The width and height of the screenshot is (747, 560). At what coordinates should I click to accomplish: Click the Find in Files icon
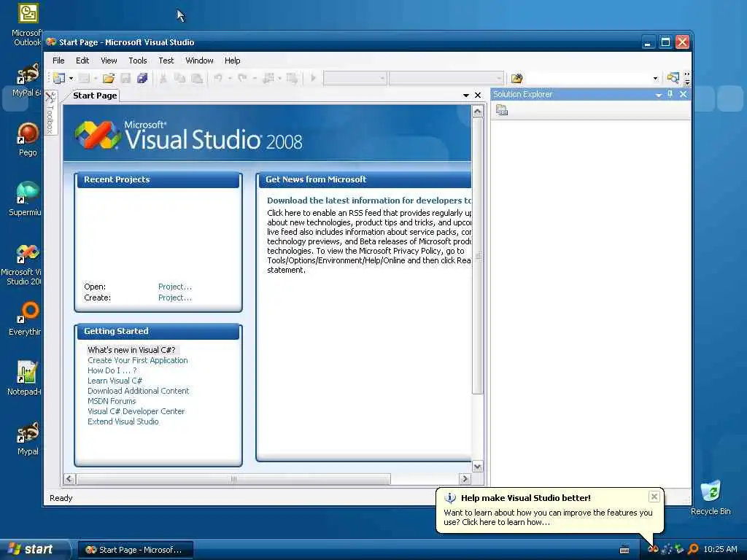[x=516, y=78]
